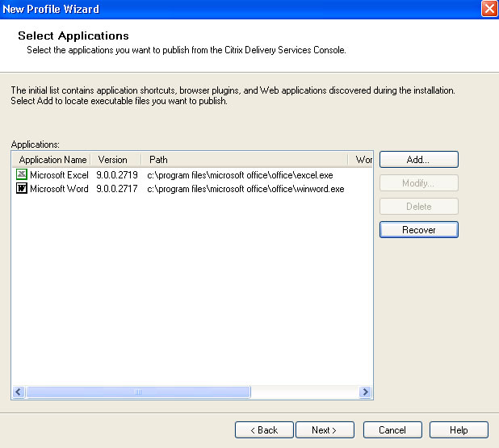The height and width of the screenshot is (448, 499).
Task: Sort by the Application Name column header
Action: coord(52,160)
